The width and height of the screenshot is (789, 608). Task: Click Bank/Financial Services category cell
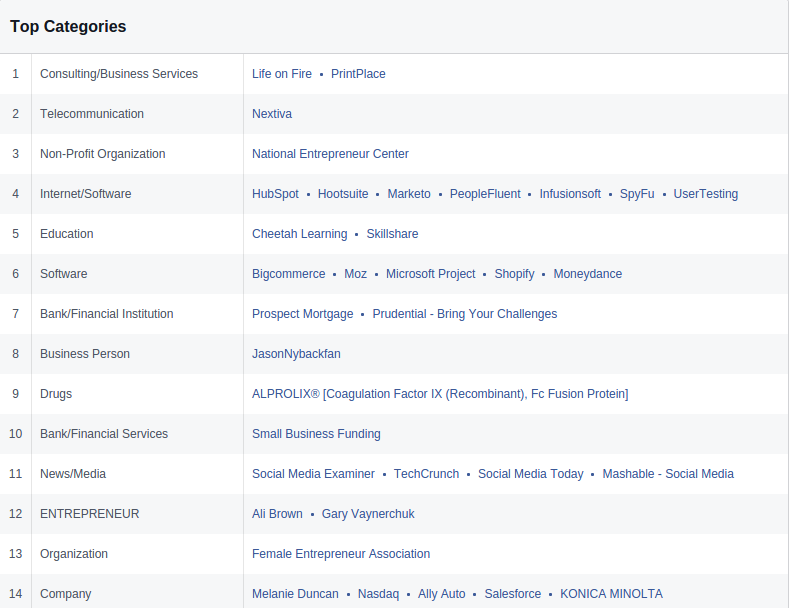[137, 434]
